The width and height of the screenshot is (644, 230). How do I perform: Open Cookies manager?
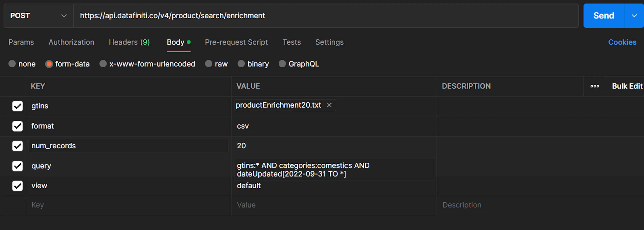(x=622, y=42)
